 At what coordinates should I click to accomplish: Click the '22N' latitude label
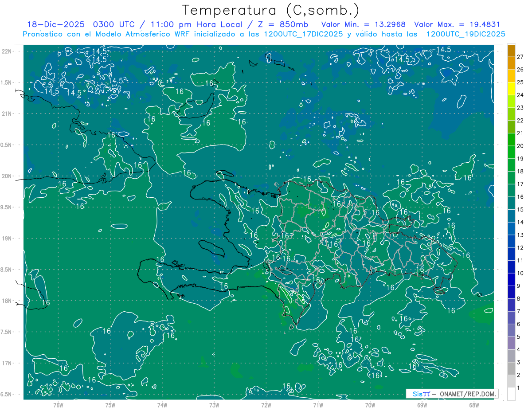[x=7, y=51]
